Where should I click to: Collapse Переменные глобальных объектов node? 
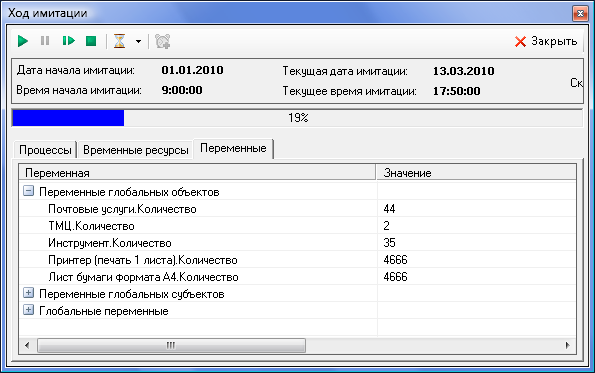(28, 191)
